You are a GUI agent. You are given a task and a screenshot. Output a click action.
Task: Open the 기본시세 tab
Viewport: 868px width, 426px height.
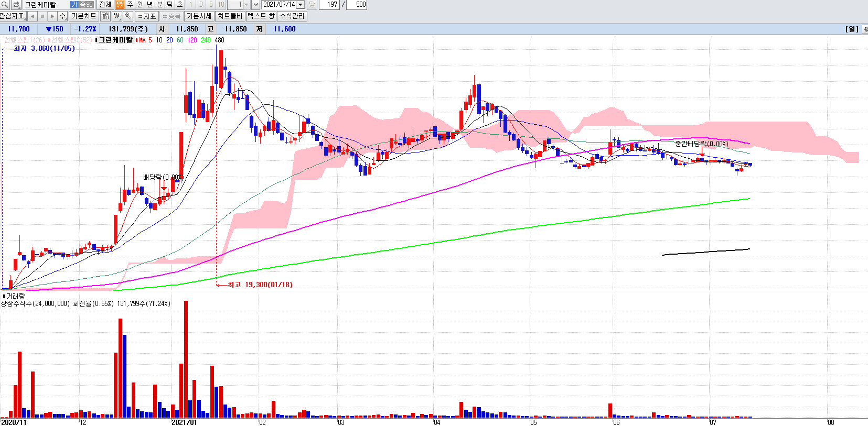coord(199,16)
